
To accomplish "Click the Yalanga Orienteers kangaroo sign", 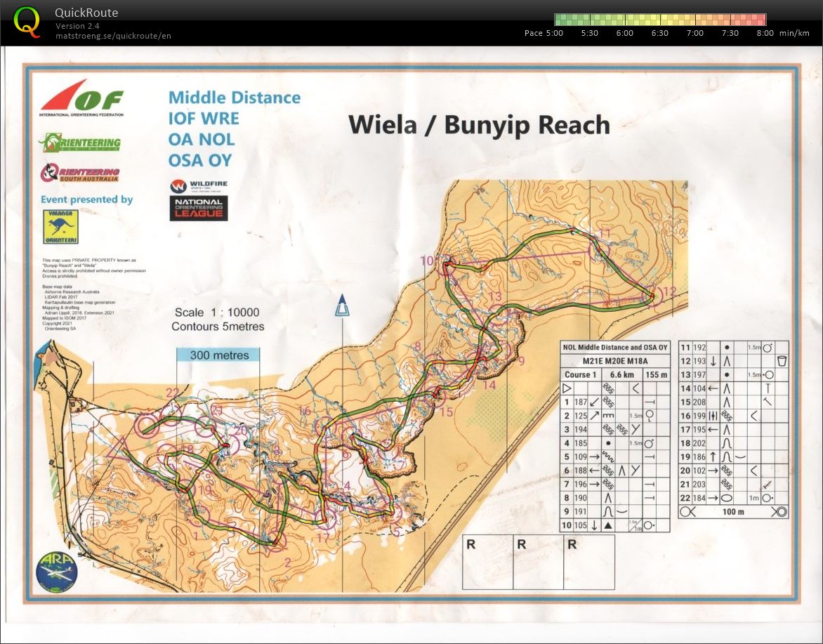I will pyautogui.click(x=60, y=227).
